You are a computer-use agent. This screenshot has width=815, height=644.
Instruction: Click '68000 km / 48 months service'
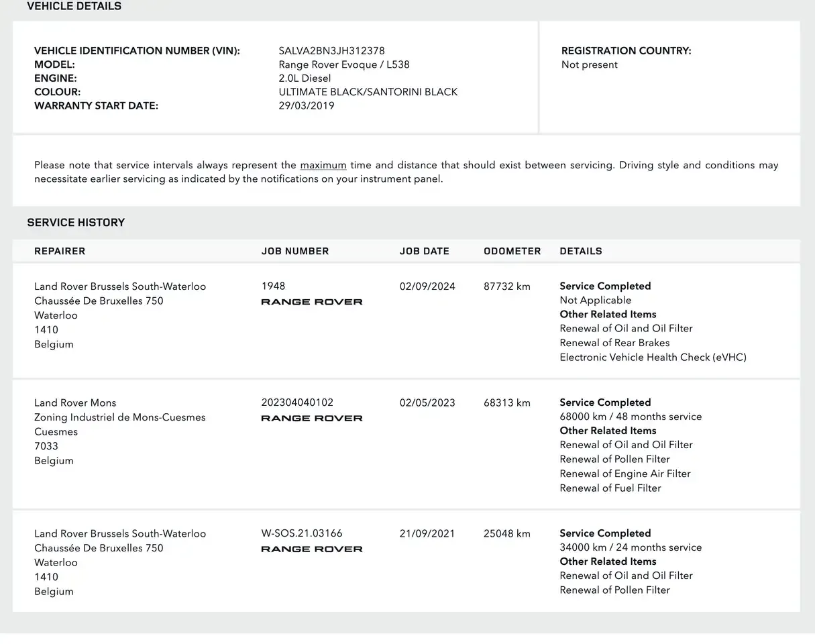pos(631,417)
